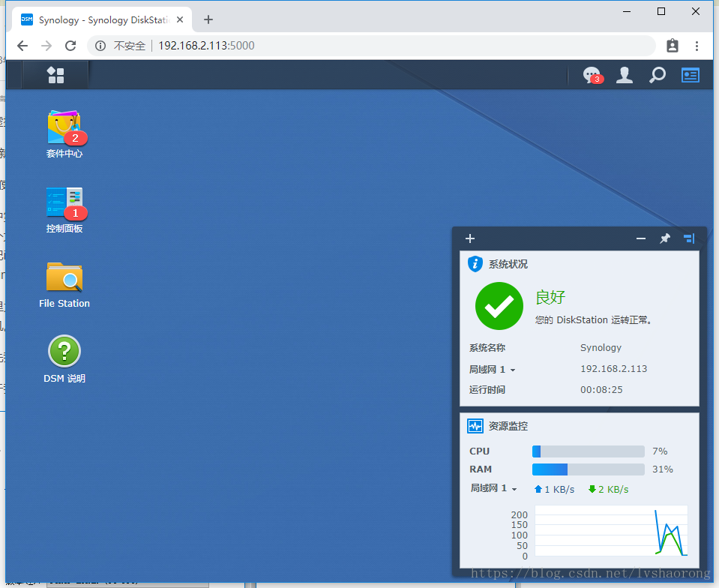Viewport: 719px width, 588px height.
Task: Click the download speed 2 KB/s
Action: (609, 490)
